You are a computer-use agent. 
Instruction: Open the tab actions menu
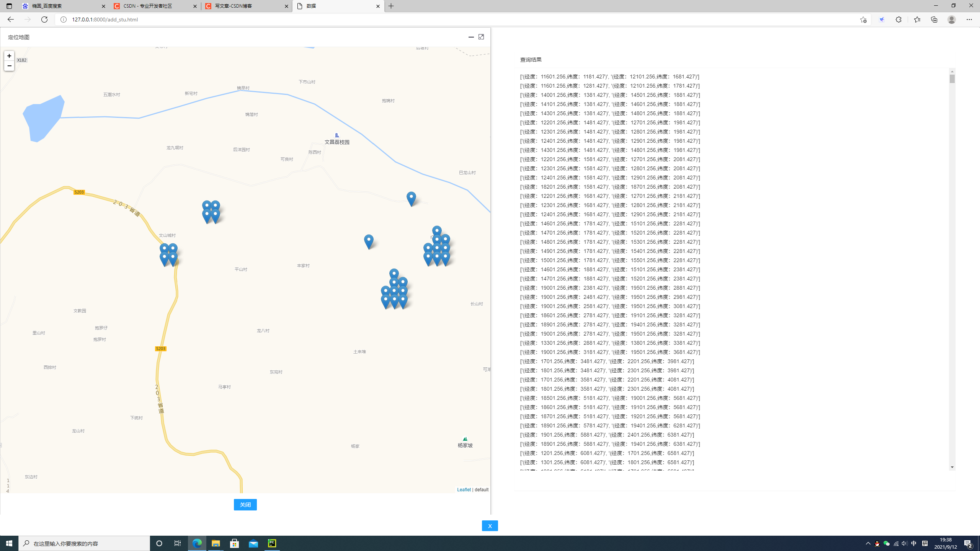tap(9, 6)
